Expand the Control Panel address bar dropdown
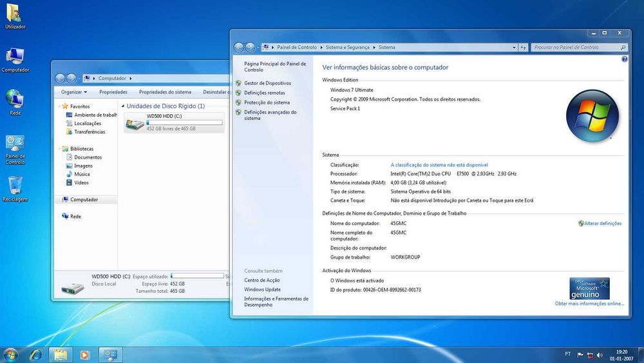This screenshot has width=644, height=363. [x=514, y=48]
